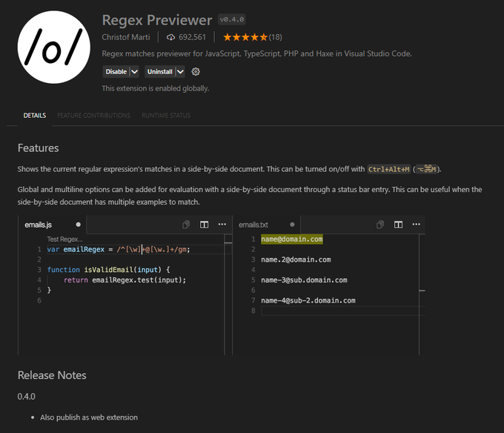Click the Uninstall button
Image resolution: width=504 pixels, height=433 pixels.
pos(160,72)
